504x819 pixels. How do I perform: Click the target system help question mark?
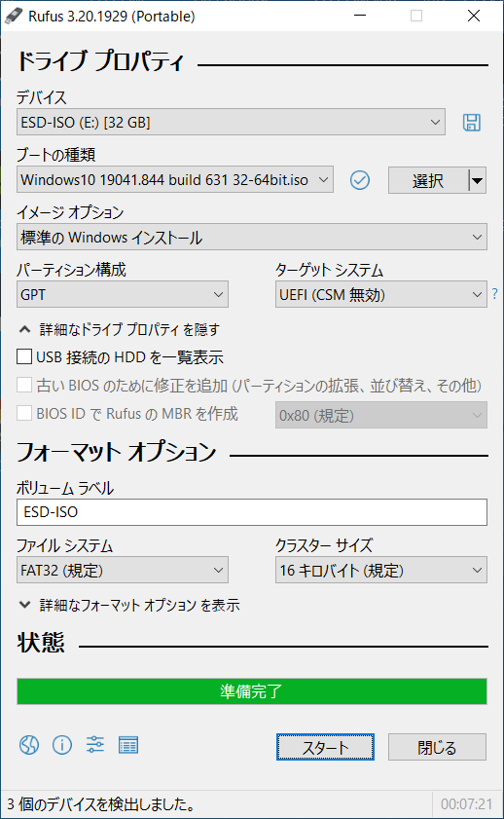[494, 294]
